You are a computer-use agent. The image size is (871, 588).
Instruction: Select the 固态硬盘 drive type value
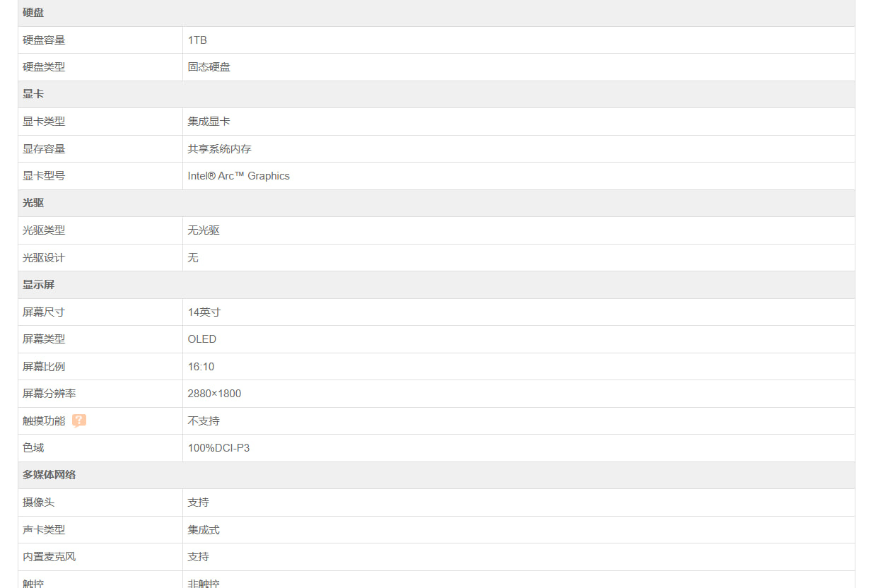pyautogui.click(x=209, y=67)
